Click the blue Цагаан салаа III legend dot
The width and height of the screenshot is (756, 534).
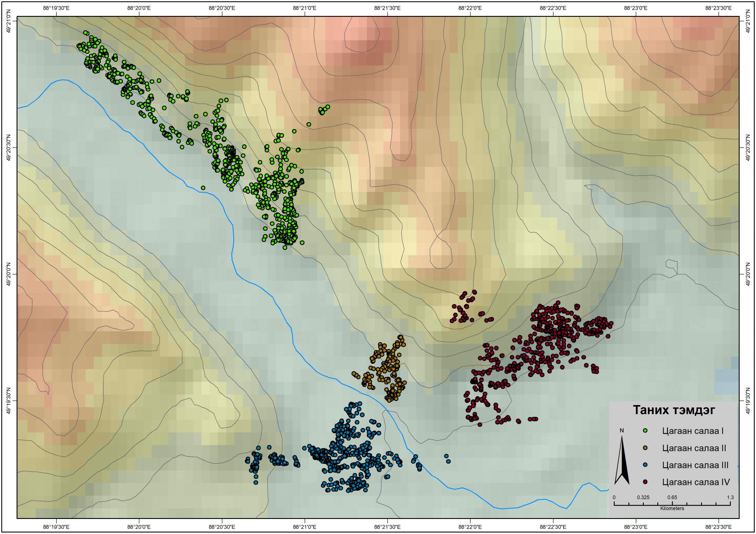tap(645, 465)
